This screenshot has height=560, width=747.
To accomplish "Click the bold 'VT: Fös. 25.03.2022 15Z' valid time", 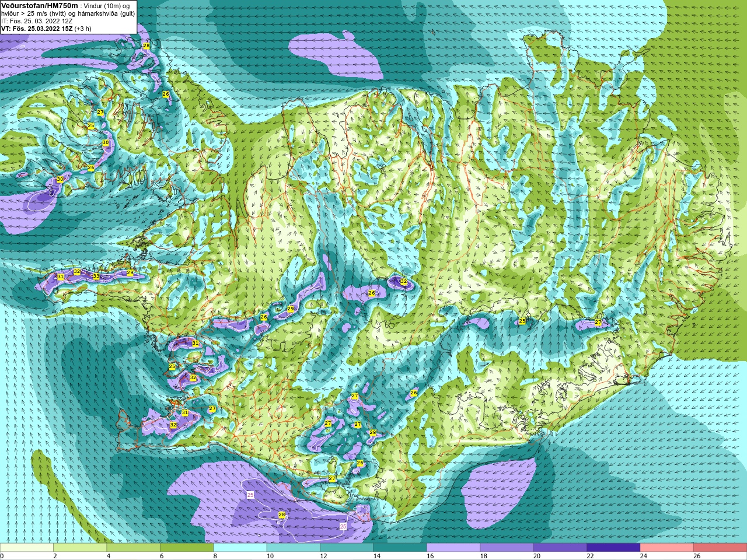I will [x=37, y=29].
